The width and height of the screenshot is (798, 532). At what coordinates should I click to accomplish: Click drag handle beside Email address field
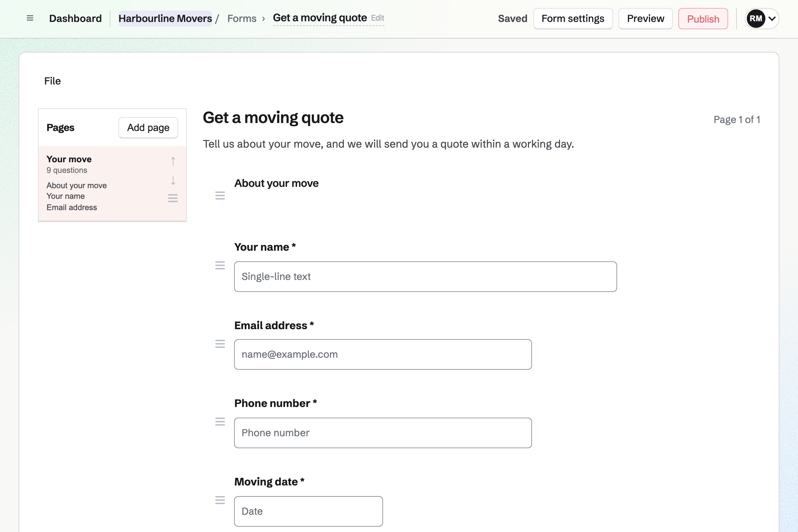tap(220, 344)
